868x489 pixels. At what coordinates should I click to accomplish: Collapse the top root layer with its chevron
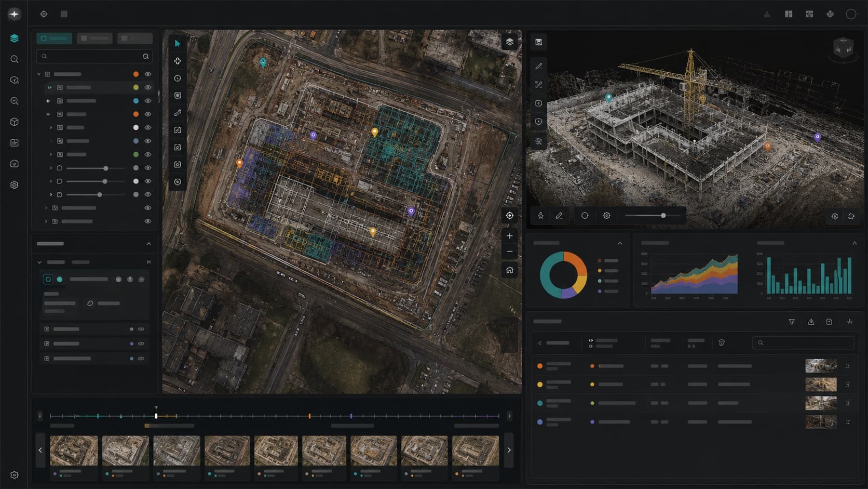(x=39, y=74)
